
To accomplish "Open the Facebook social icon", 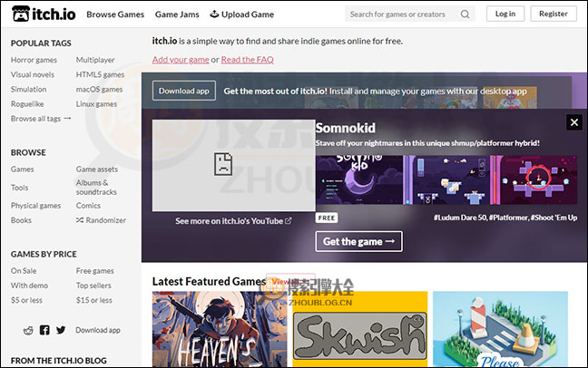I will tap(44, 330).
